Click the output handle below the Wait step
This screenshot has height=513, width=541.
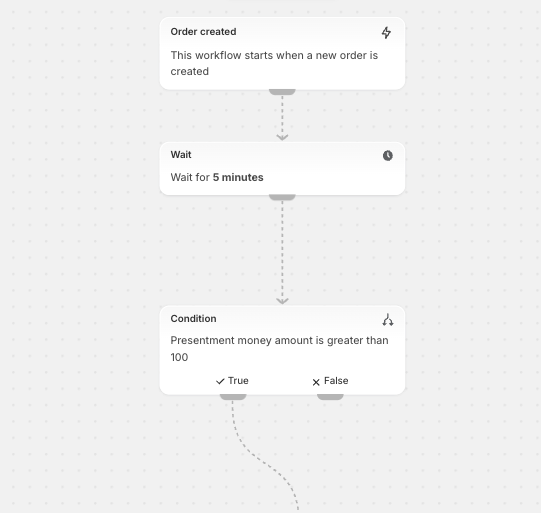[282, 197]
